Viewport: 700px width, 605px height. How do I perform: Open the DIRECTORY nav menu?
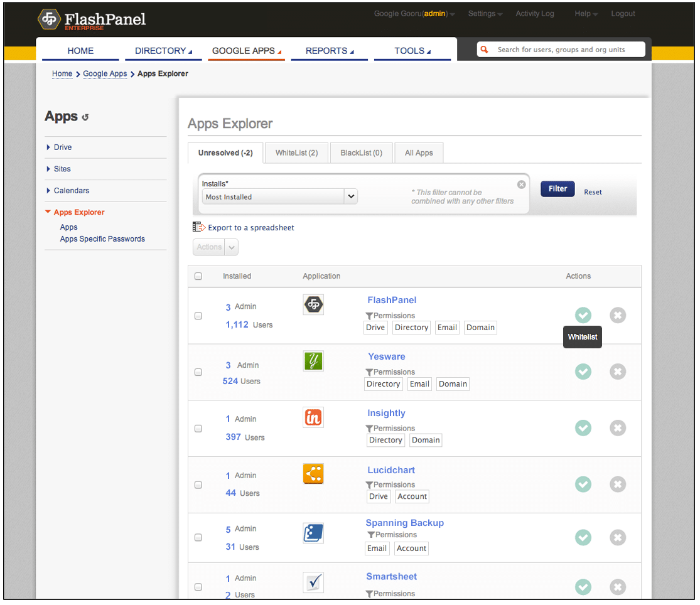tap(163, 51)
